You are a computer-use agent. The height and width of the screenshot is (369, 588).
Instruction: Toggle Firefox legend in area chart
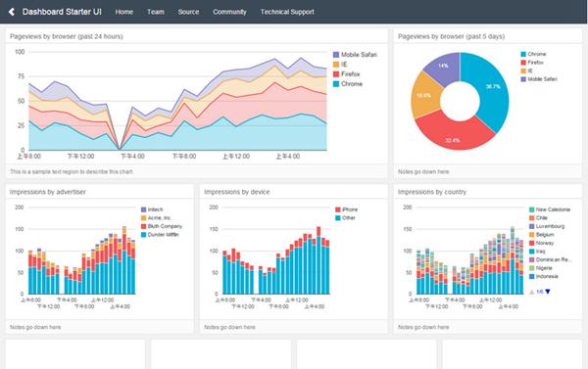coord(347,74)
